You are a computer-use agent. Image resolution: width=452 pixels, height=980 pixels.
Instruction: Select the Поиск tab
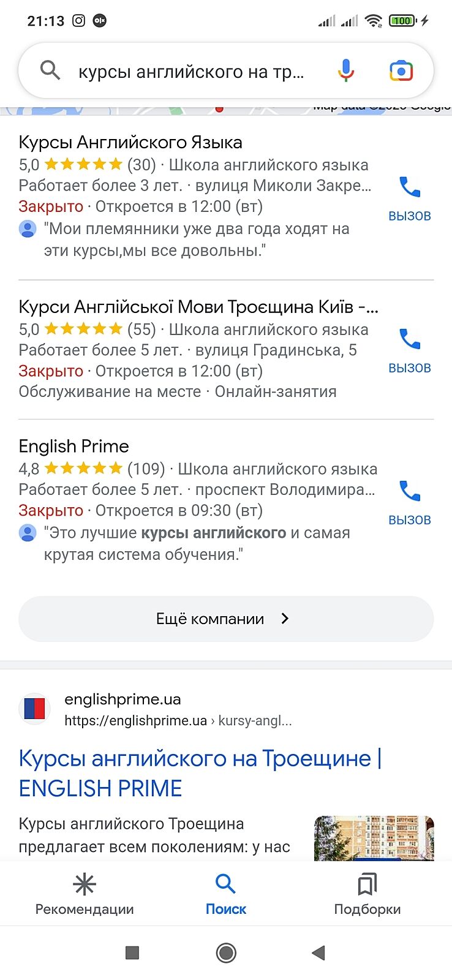(226, 894)
